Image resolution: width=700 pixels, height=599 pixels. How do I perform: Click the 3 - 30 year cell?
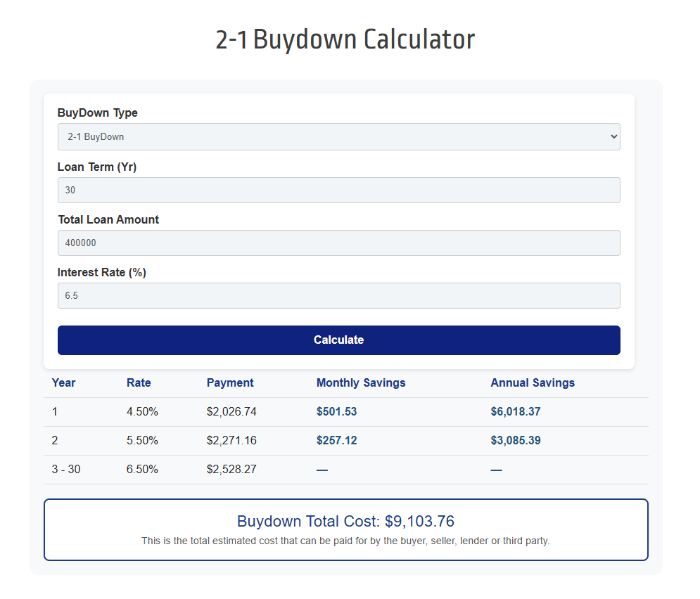point(66,469)
